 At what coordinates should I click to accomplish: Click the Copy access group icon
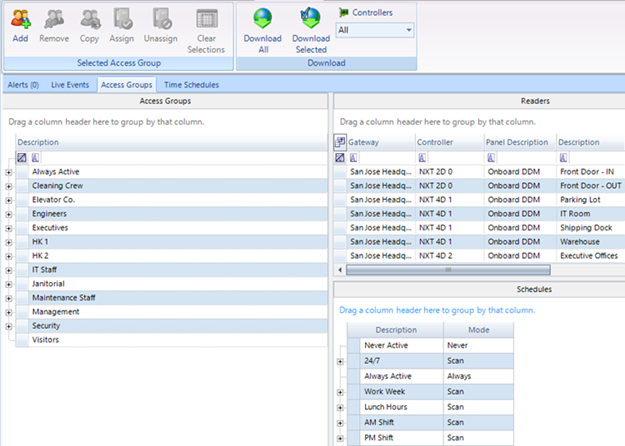89,19
